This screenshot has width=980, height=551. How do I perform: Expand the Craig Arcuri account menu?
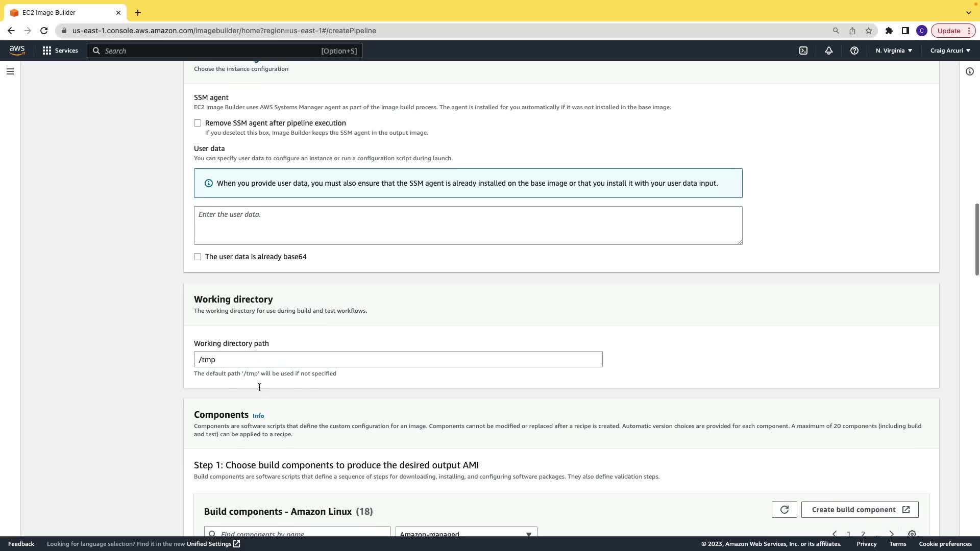tap(950, 51)
